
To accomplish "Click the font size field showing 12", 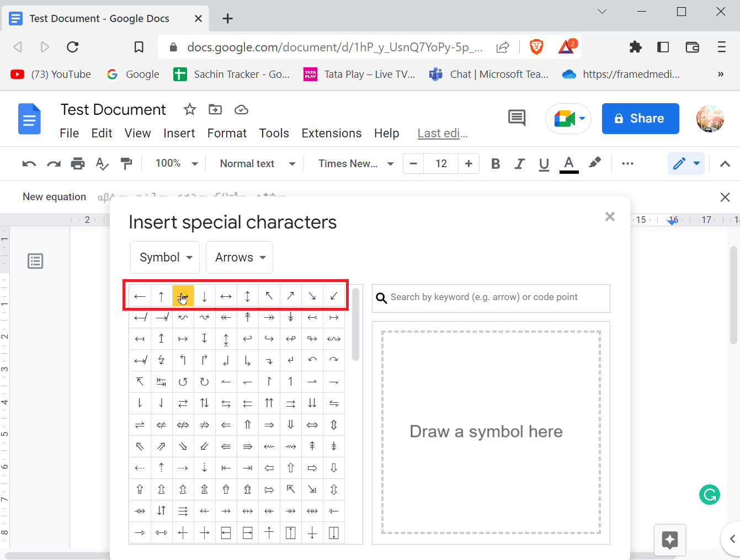I will [441, 163].
